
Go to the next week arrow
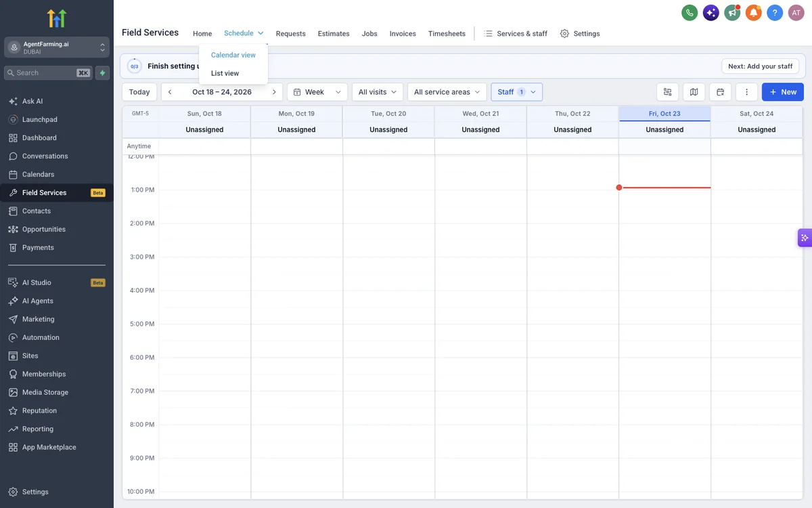click(274, 92)
